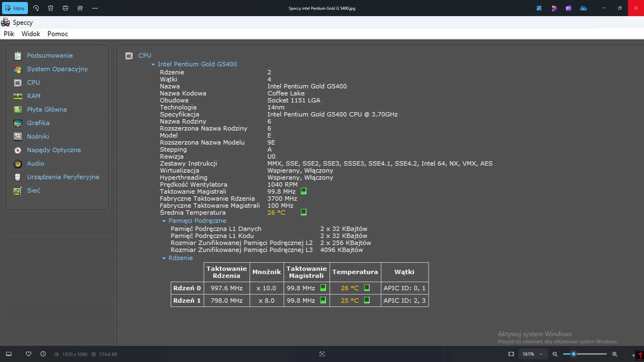Viewport: 644px width, 362px height.
Task: Click the Mnożnik column header
Action: coord(266,272)
